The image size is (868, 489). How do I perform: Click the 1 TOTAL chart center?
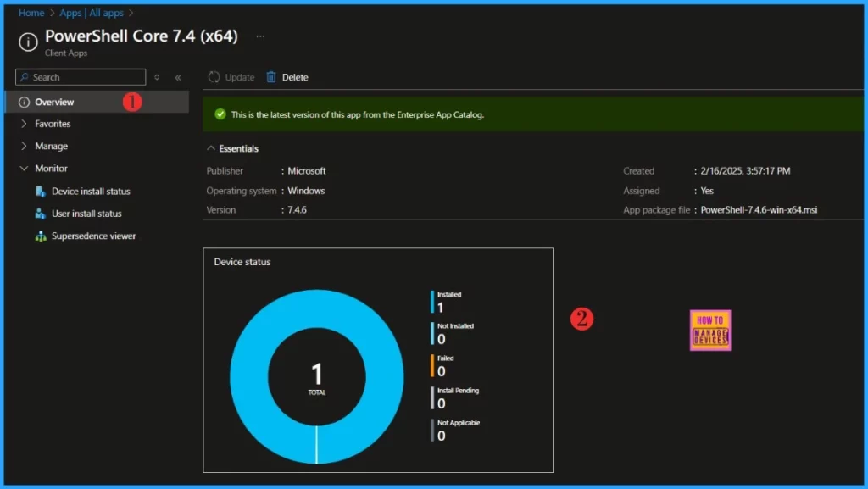click(317, 379)
